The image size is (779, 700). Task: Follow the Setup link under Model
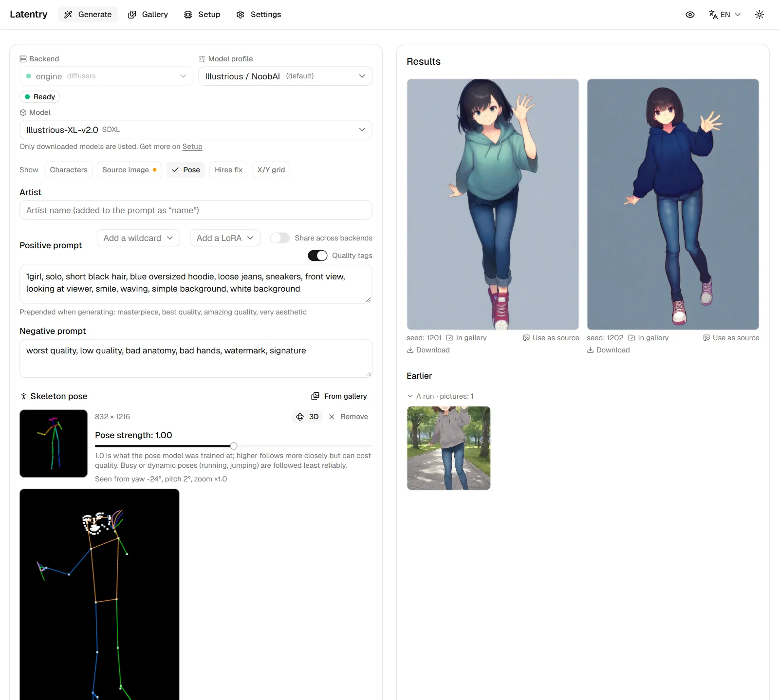(192, 147)
